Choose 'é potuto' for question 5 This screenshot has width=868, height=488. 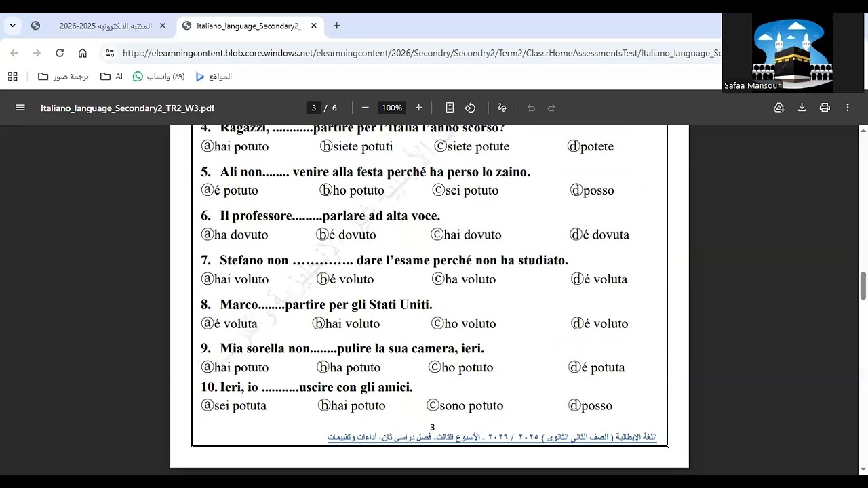pos(230,190)
